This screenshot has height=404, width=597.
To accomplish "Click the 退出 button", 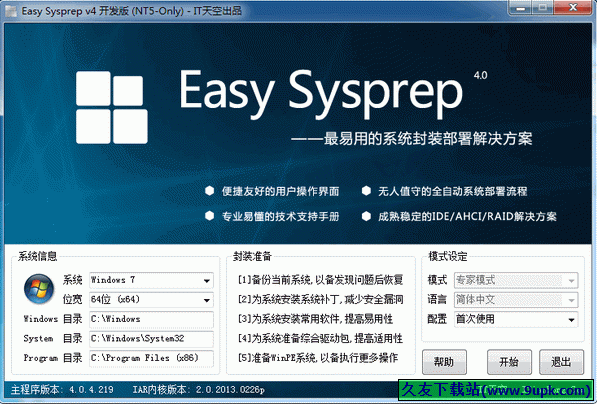I will point(561,362).
